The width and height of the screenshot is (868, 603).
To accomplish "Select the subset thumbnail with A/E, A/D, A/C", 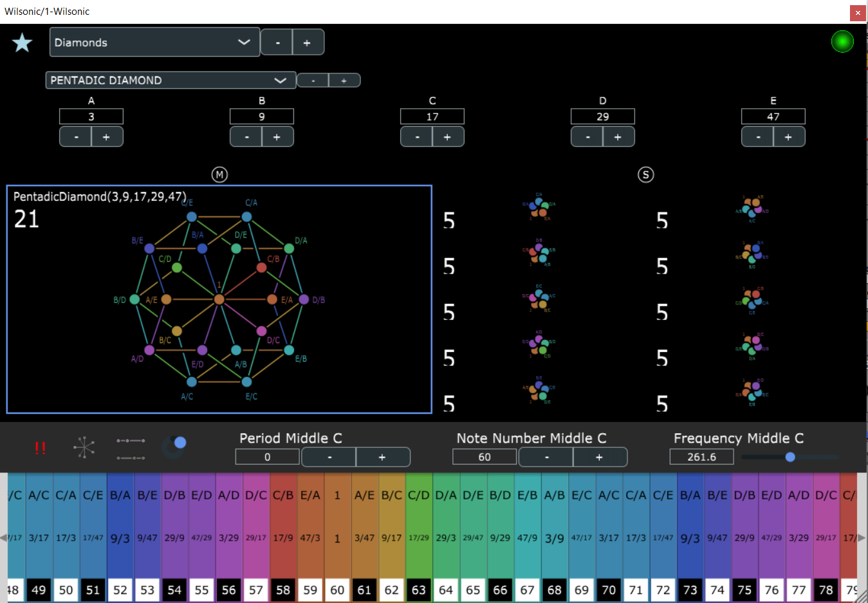I will click(752, 209).
